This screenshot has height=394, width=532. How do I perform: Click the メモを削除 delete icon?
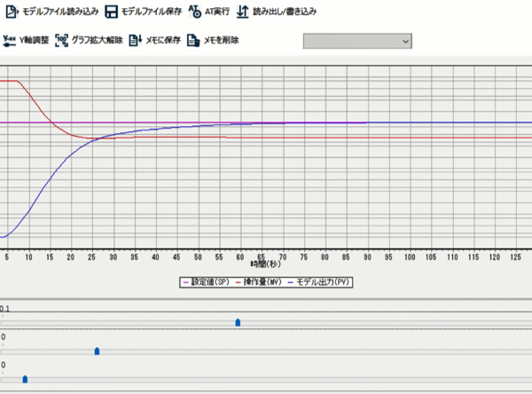[x=193, y=40]
